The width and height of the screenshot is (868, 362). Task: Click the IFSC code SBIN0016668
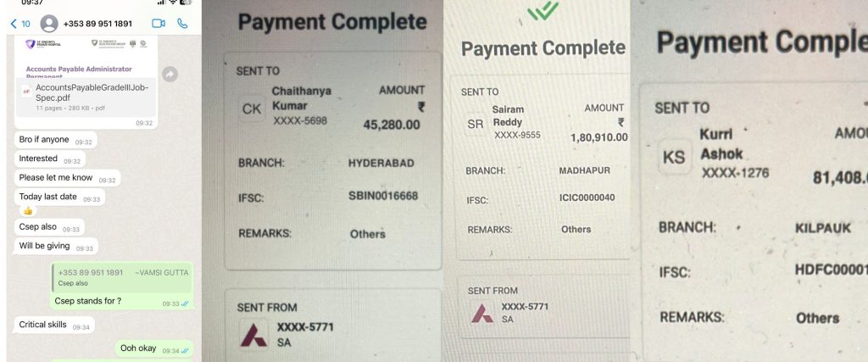pos(383,197)
